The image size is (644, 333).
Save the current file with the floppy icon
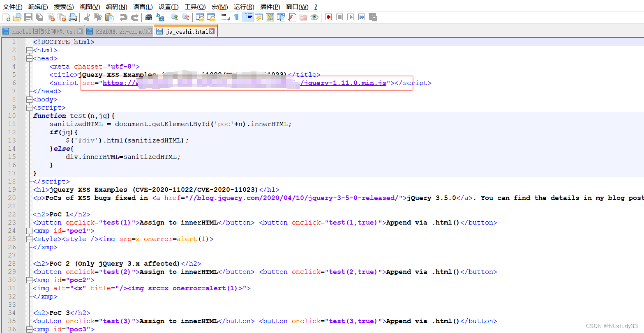(x=28, y=17)
